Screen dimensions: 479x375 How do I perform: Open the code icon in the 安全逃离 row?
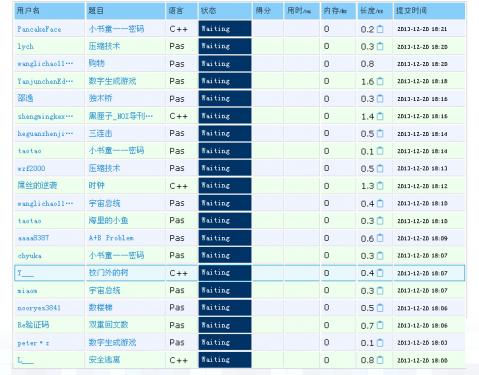coord(380,360)
